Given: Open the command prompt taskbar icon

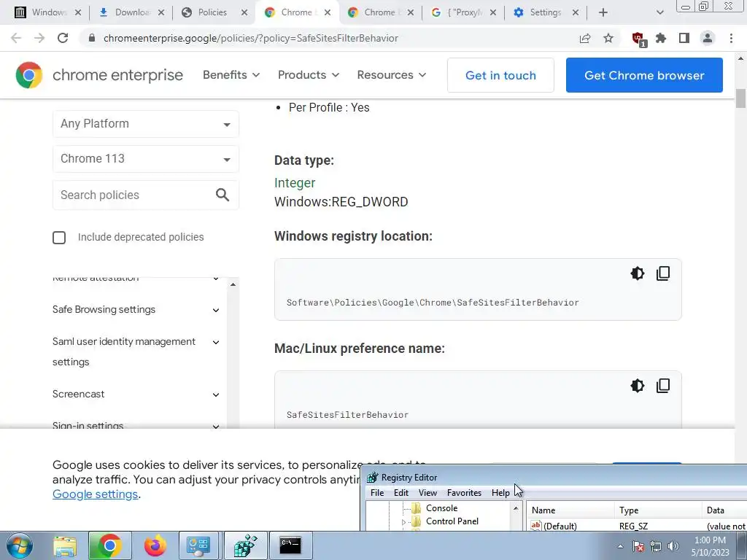Looking at the screenshot, I should tap(290, 545).
